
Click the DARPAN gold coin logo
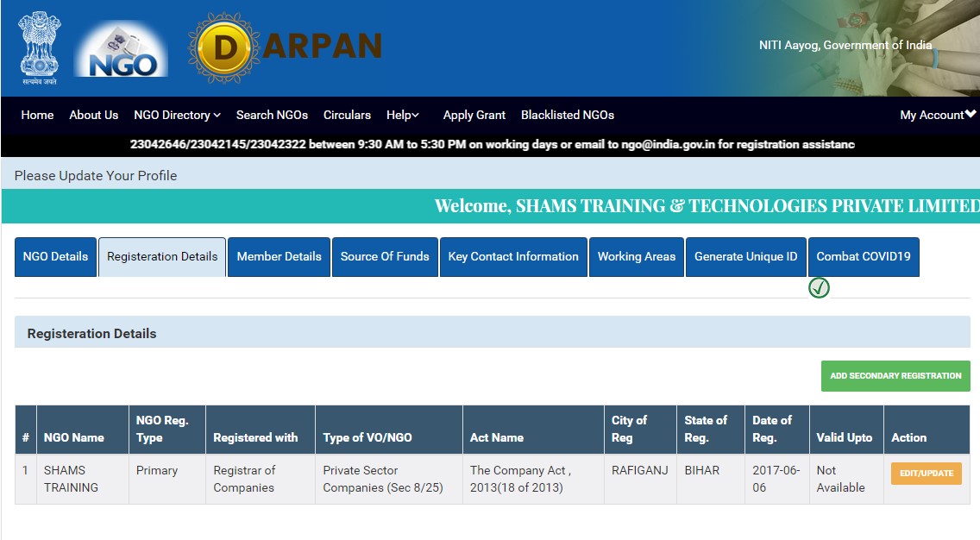(x=224, y=48)
